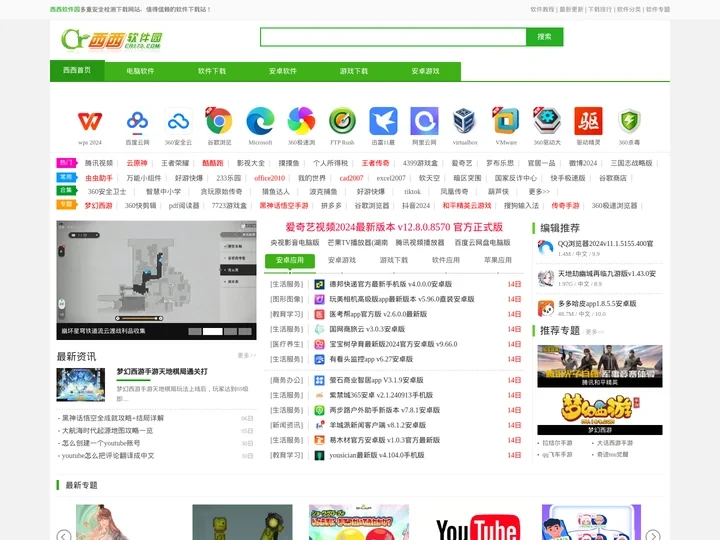Screen dimensions: 720x540
Task: Open the 安卓软件 nav menu
Action: point(283,71)
